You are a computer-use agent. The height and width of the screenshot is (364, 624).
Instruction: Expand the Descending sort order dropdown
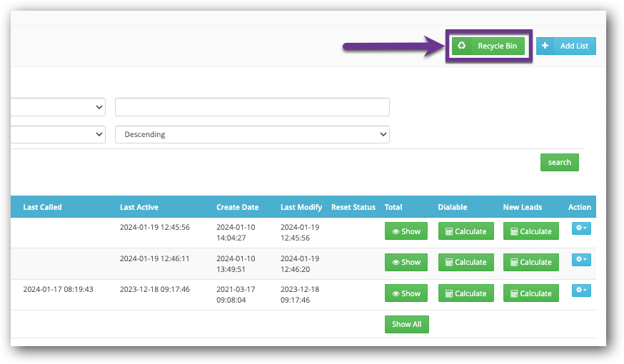[252, 134]
